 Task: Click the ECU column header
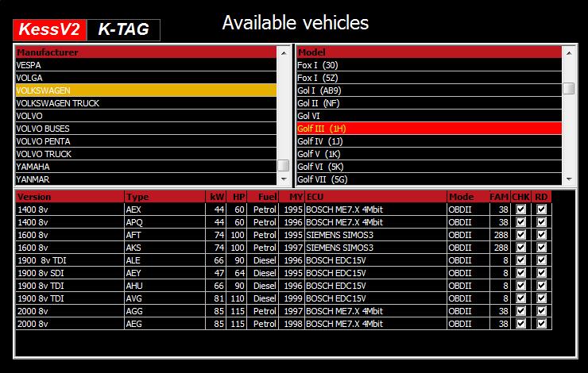(376, 197)
